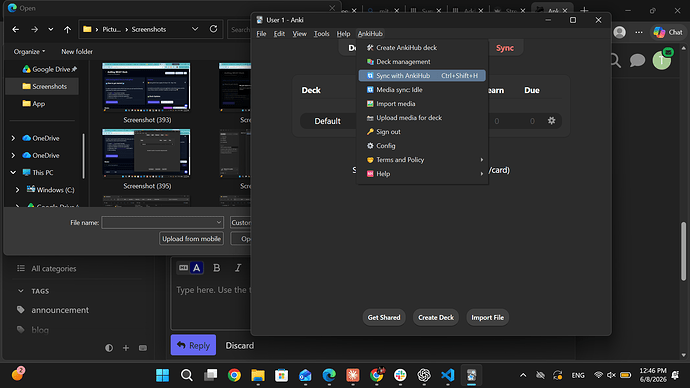Open the Anki View menu
Viewport: 690px width, 388px height.
tap(299, 34)
